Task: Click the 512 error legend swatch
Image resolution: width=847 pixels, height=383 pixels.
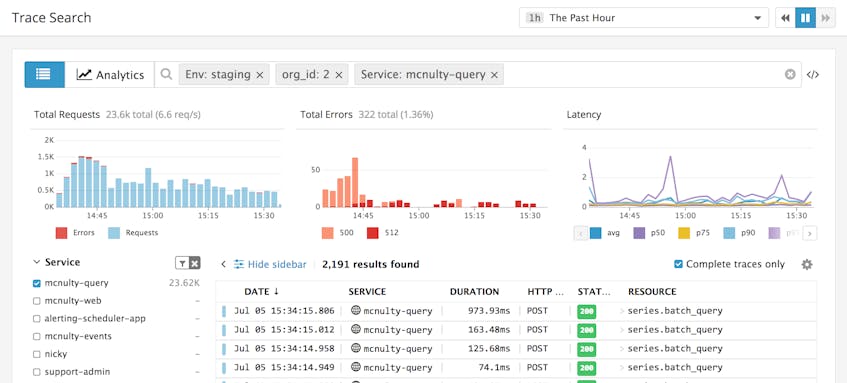Action: click(373, 233)
